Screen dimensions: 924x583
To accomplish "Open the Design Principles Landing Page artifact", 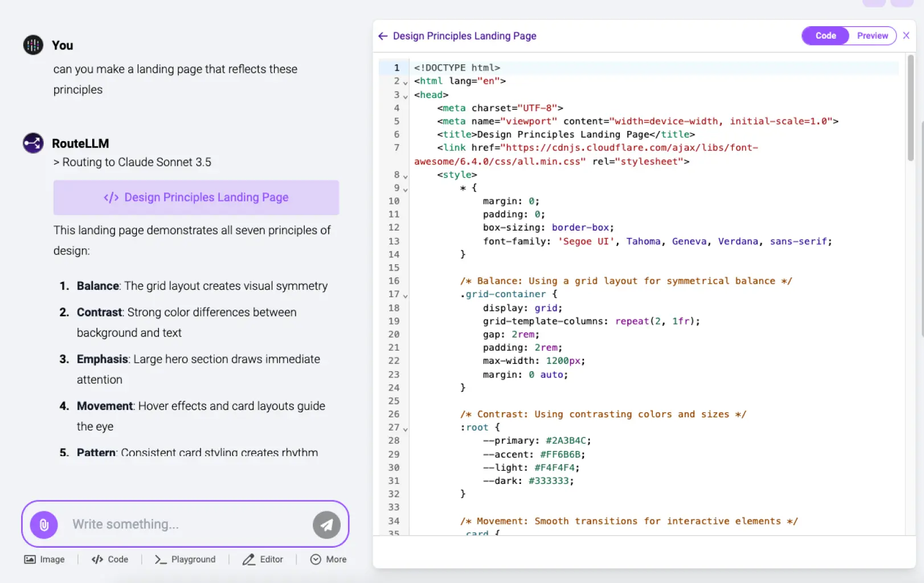I will pyautogui.click(x=196, y=198).
